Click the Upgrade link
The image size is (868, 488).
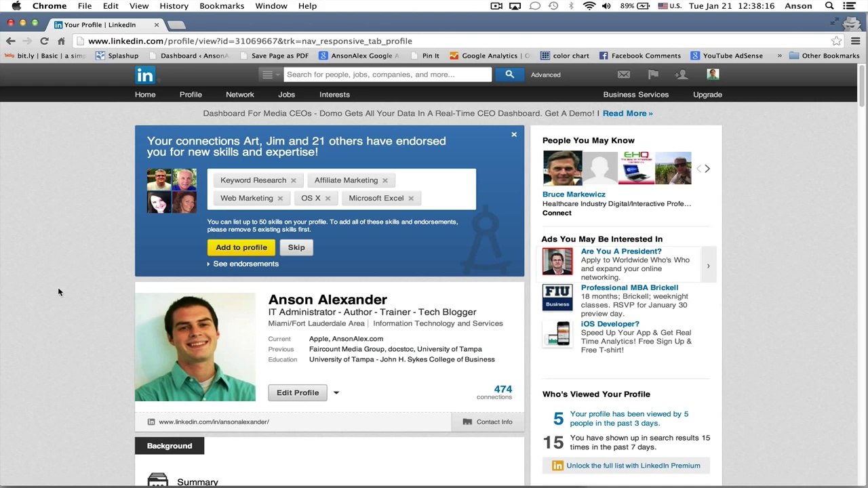pyautogui.click(x=707, y=94)
